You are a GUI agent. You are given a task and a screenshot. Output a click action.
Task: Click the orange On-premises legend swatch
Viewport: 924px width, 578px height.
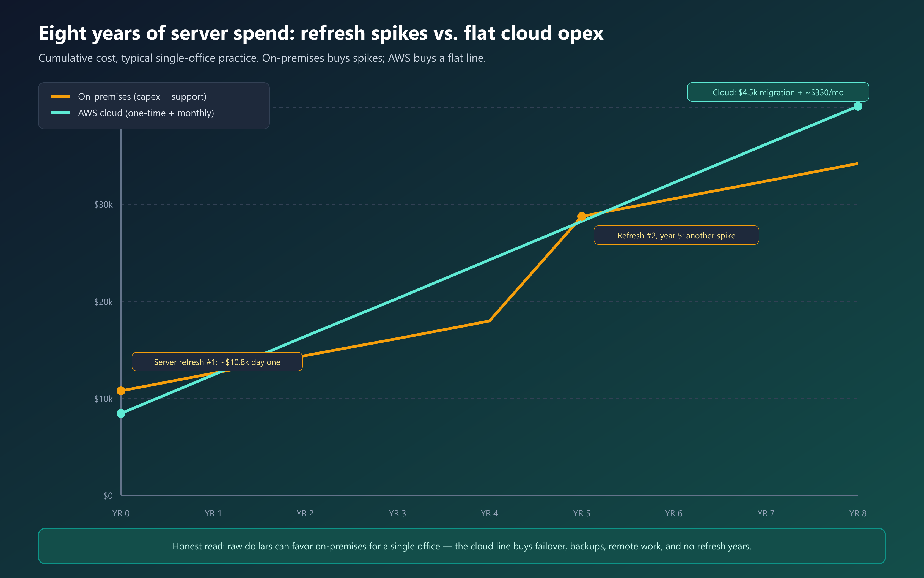tap(60, 96)
